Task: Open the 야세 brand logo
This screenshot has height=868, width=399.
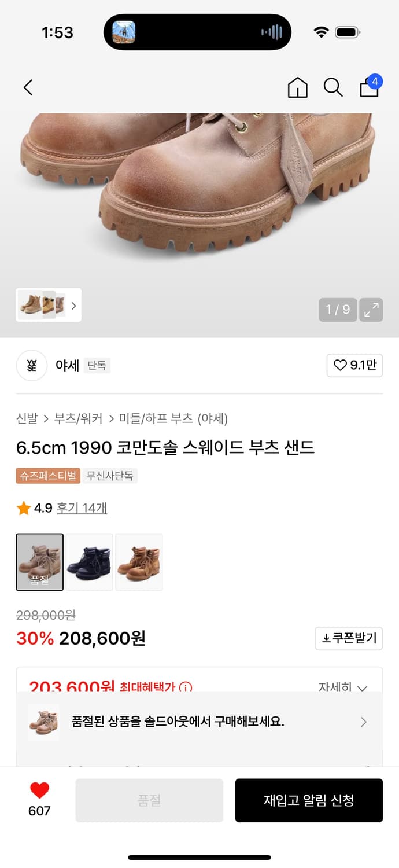Action: [x=31, y=365]
